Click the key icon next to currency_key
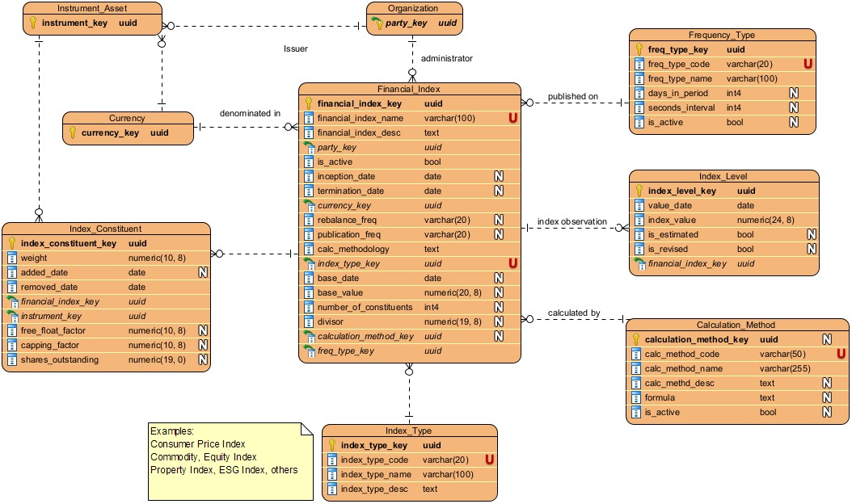Screen dimensions: 852x504 [73, 133]
